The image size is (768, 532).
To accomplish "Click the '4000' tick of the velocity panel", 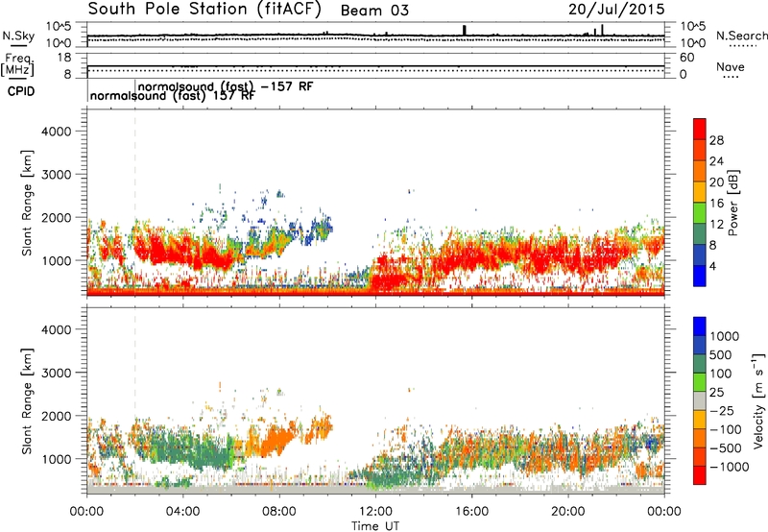I will pyautogui.click(x=56, y=329).
